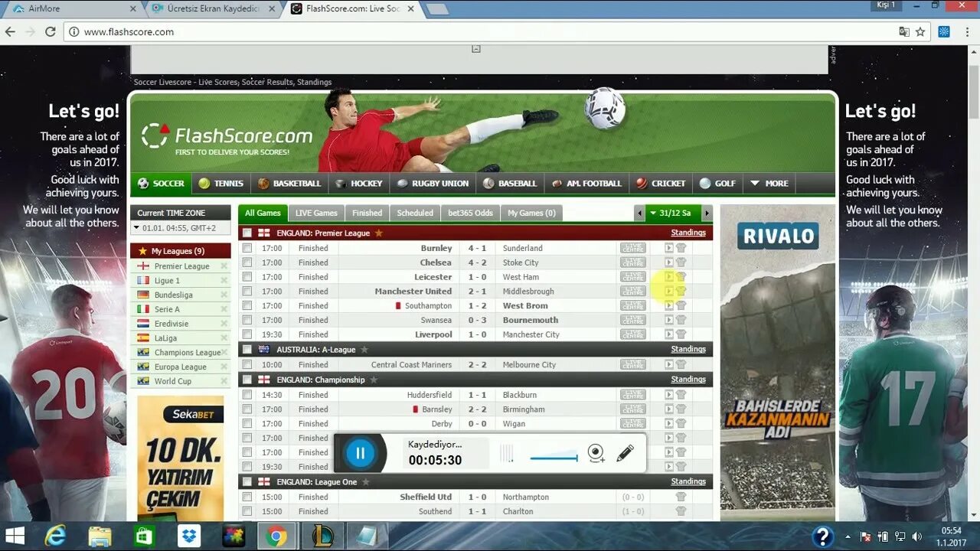Check the Huddersfield vs Blackburn checkbox

pyautogui.click(x=247, y=395)
